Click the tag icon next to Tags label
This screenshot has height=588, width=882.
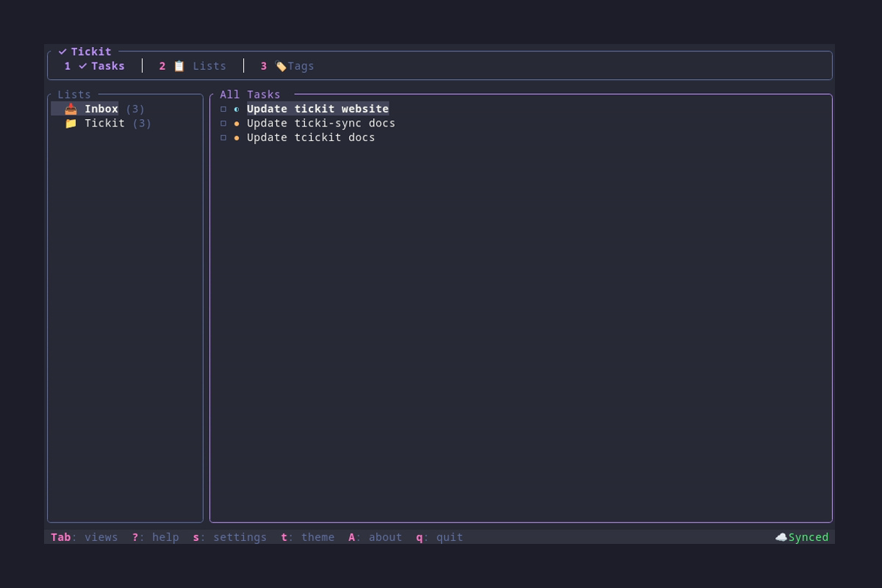pos(281,65)
